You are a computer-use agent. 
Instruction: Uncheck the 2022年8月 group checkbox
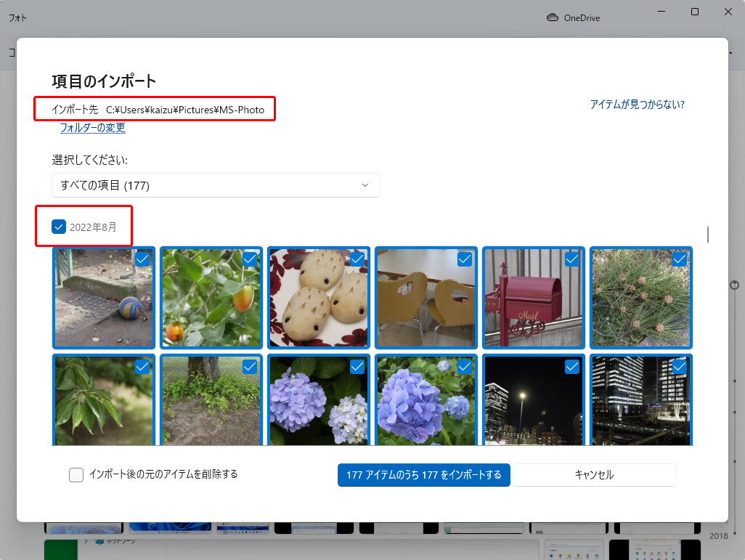tap(58, 227)
